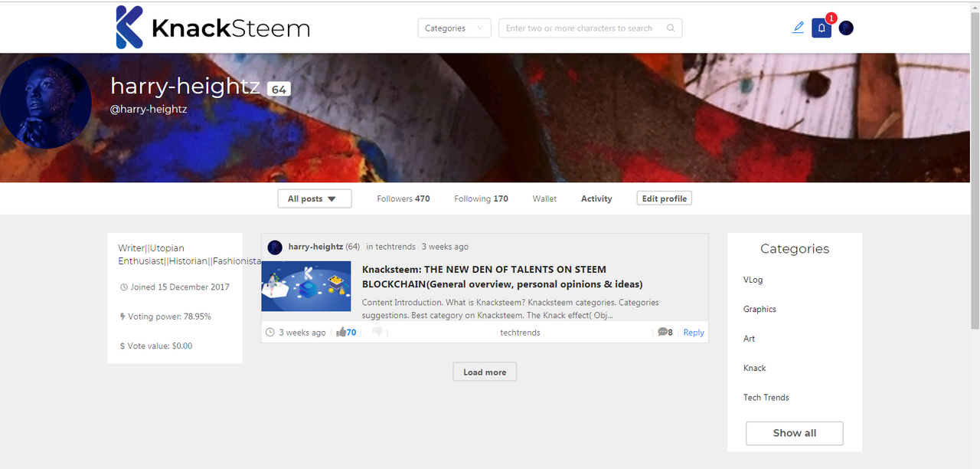Open the Followers 470 list
This screenshot has height=469, width=980.
(403, 198)
